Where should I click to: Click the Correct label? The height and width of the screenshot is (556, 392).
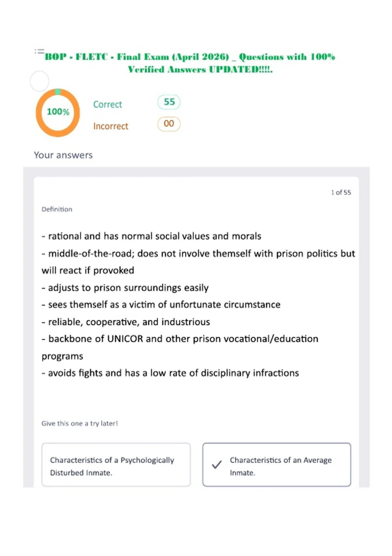coord(107,104)
